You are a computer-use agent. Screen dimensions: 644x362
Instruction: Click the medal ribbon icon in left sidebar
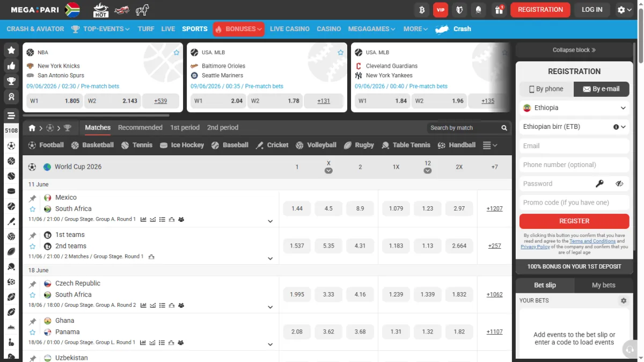(x=11, y=97)
